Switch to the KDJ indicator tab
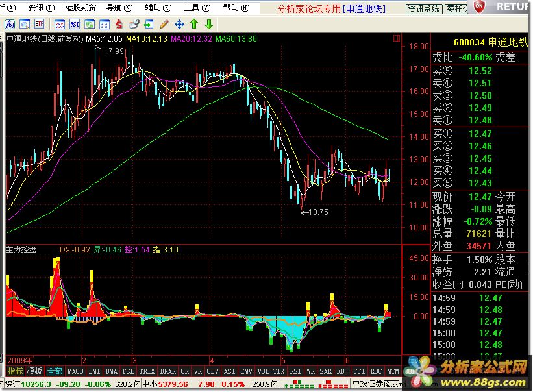Image resolution: width=533 pixels, height=392 pixels. (x=343, y=371)
